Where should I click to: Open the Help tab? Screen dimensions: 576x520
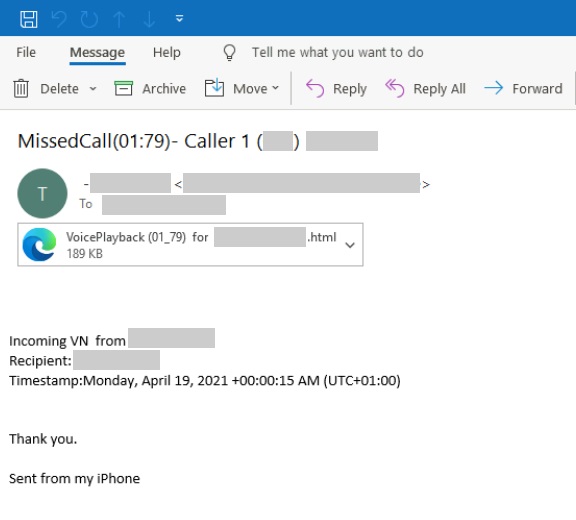[167, 53]
